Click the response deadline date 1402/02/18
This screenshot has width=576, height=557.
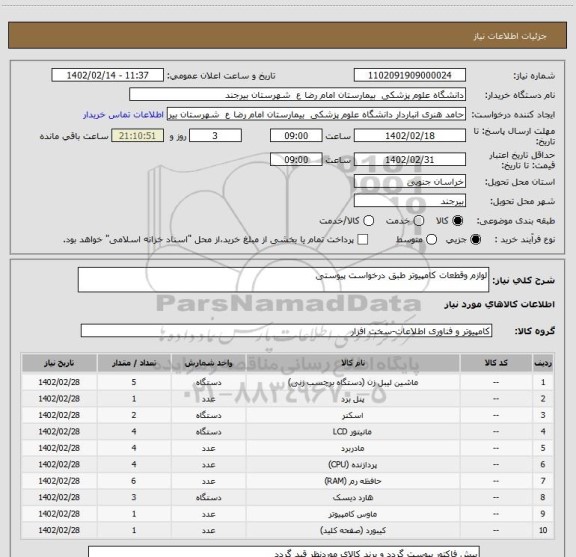pyautogui.click(x=410, y=136)
